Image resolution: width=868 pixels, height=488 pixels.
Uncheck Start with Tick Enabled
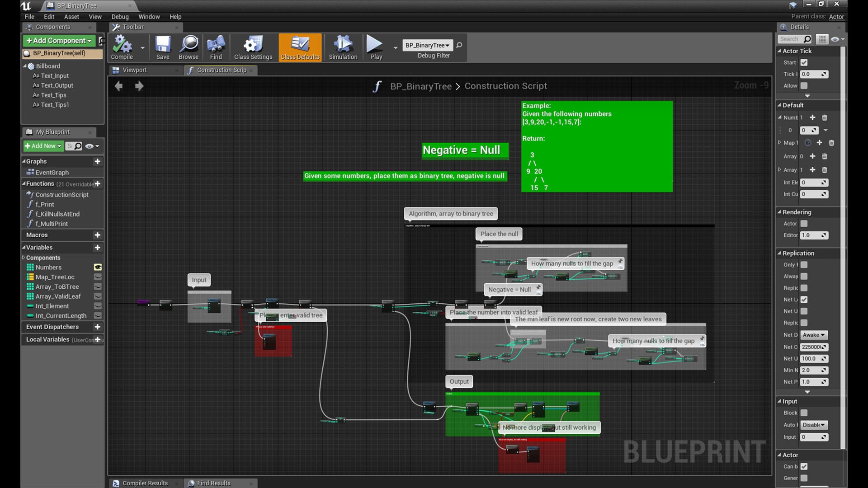[x=803, y=62]
